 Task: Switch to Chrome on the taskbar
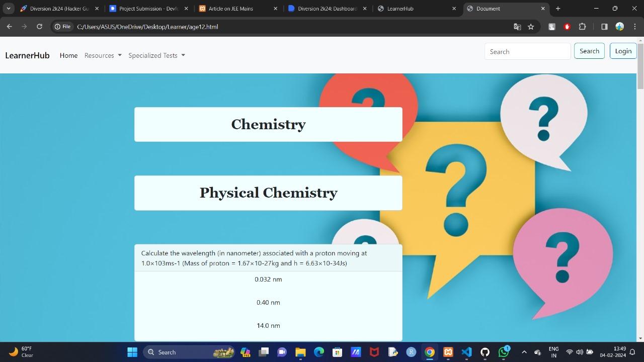pyautogui.click(x=430, y=352)
